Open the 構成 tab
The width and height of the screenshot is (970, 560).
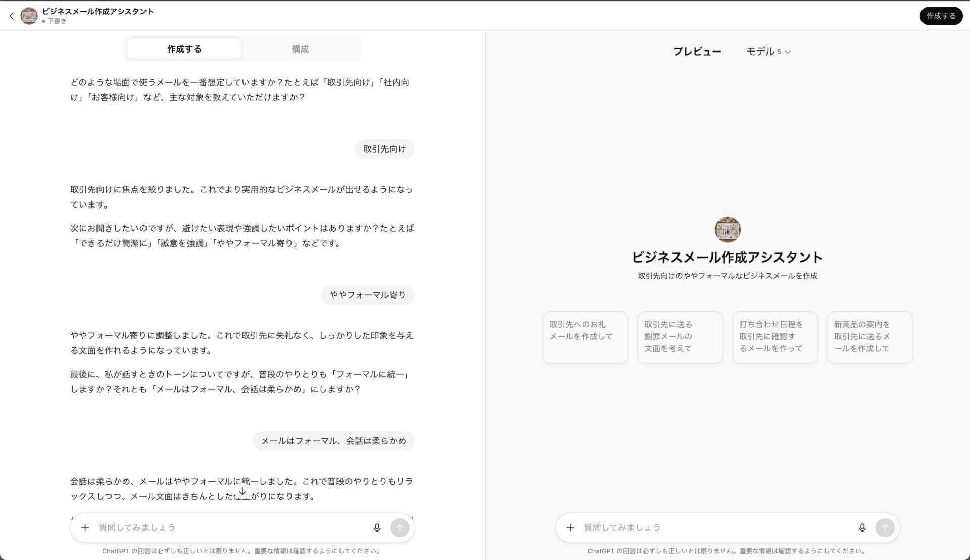301,48
